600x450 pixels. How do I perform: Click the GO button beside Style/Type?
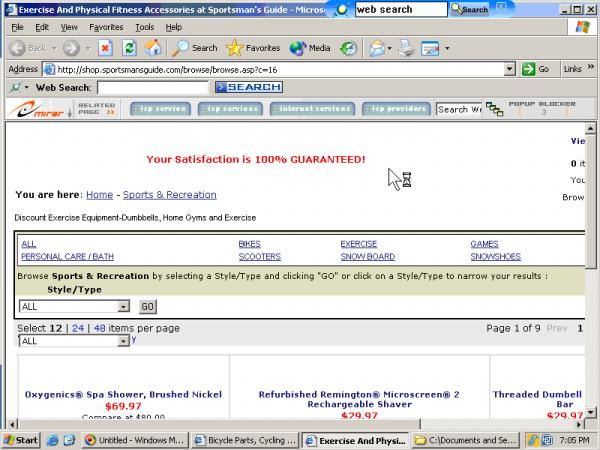[148, 307]
